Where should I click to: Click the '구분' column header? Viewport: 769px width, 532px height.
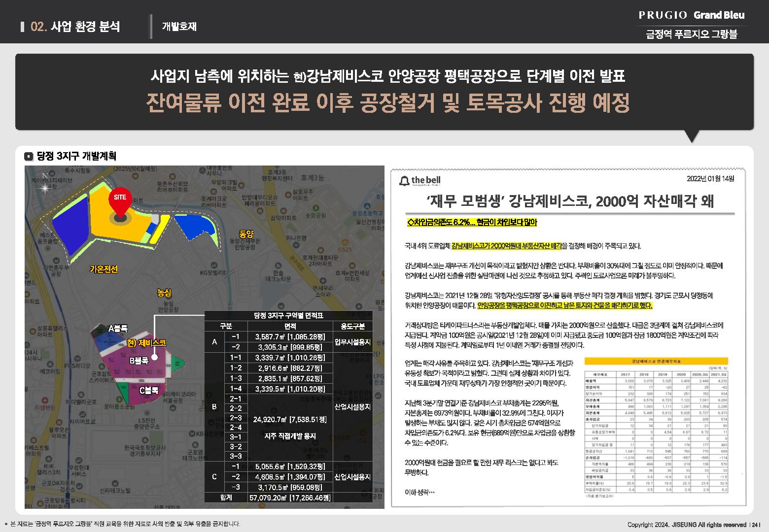226,326
